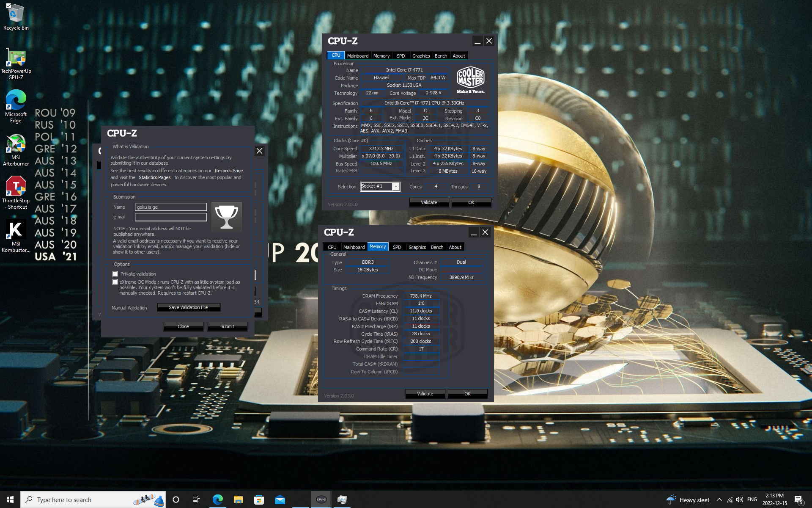The height and width of the screenshot is (508, 812).
Task: Open Microsoft Store from taskbar
Action: (259, 500)
